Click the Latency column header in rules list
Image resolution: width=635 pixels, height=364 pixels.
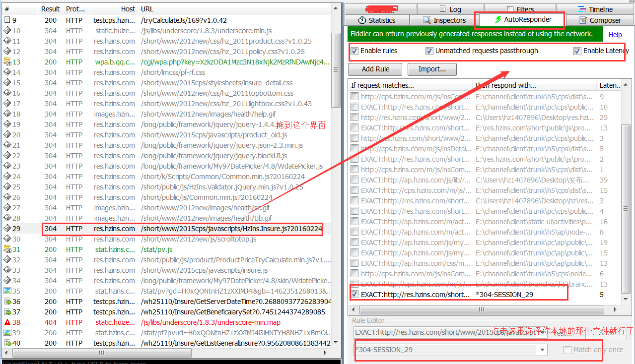609,85
